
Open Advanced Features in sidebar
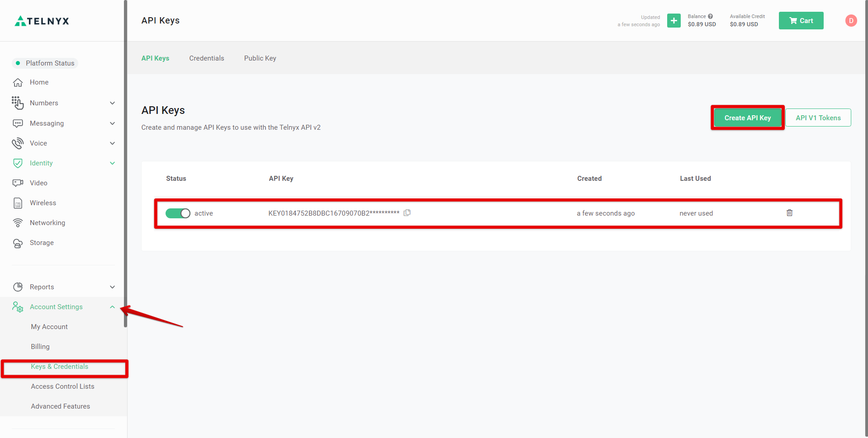point(61,406)
